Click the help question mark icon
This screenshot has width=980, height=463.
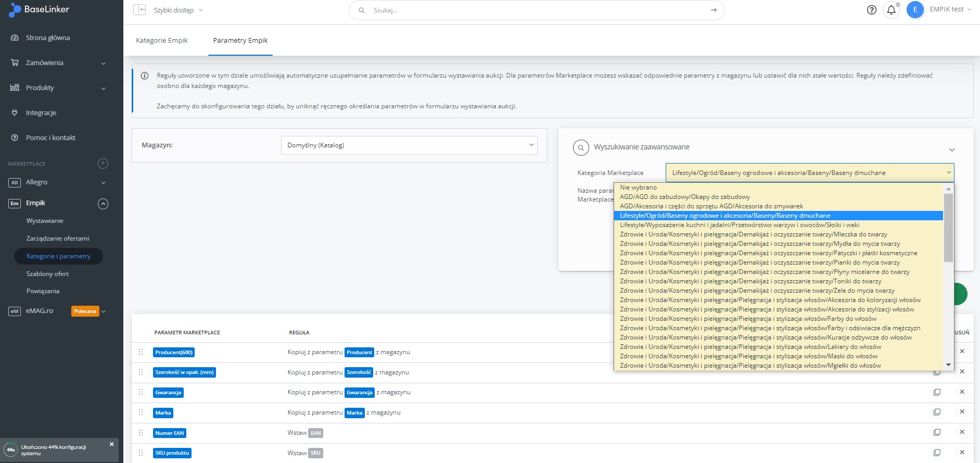tap(871, 10)
